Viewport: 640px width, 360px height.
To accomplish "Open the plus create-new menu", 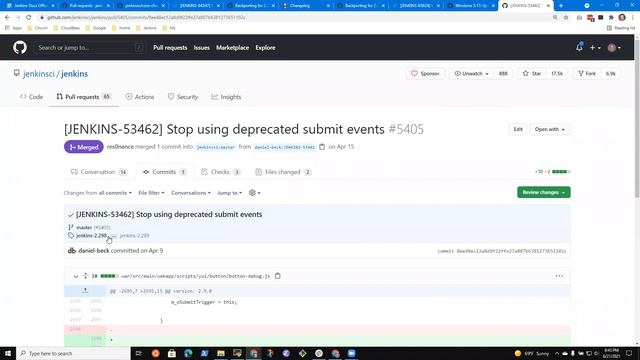I will (x=595, y=48).
